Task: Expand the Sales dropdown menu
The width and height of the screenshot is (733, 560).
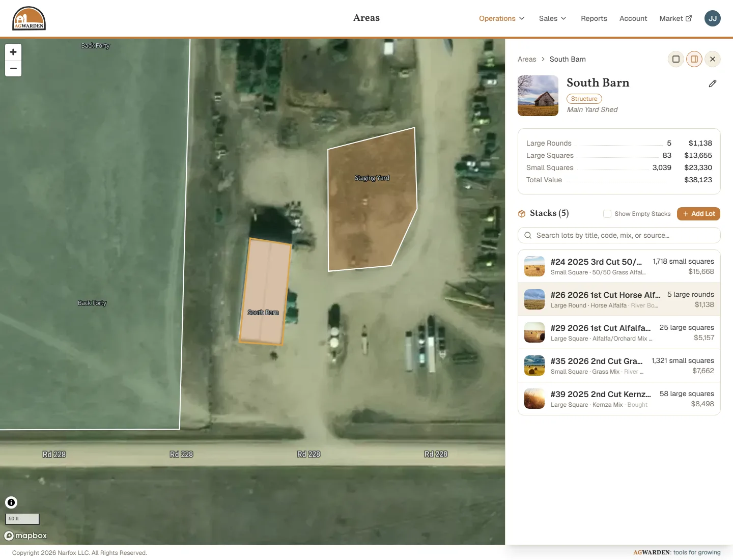Action: pyautogui.click(x=552, y=18)
